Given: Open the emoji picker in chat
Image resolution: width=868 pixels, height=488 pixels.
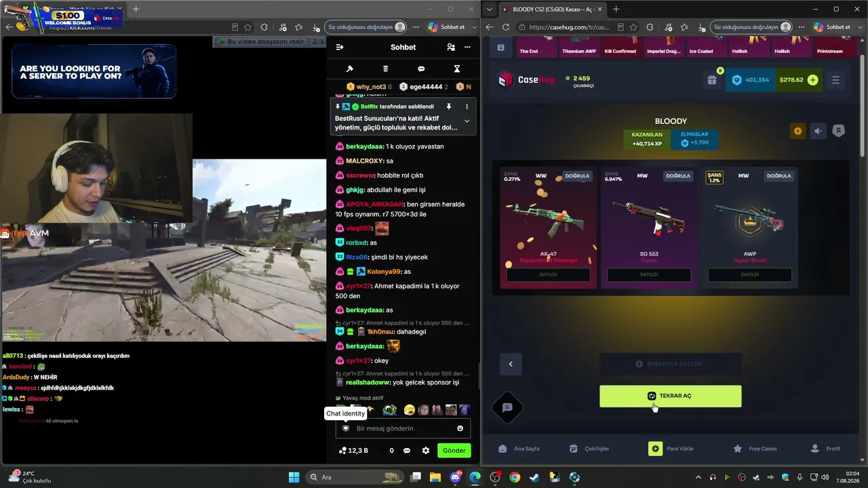Looking at the screenshot, I should point(460,428).
